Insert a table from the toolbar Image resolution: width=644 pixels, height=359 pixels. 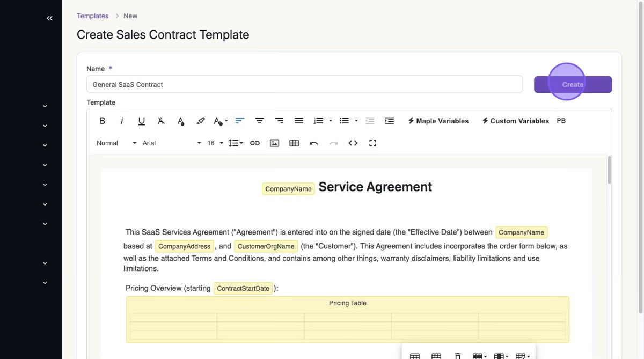(294, 143)
